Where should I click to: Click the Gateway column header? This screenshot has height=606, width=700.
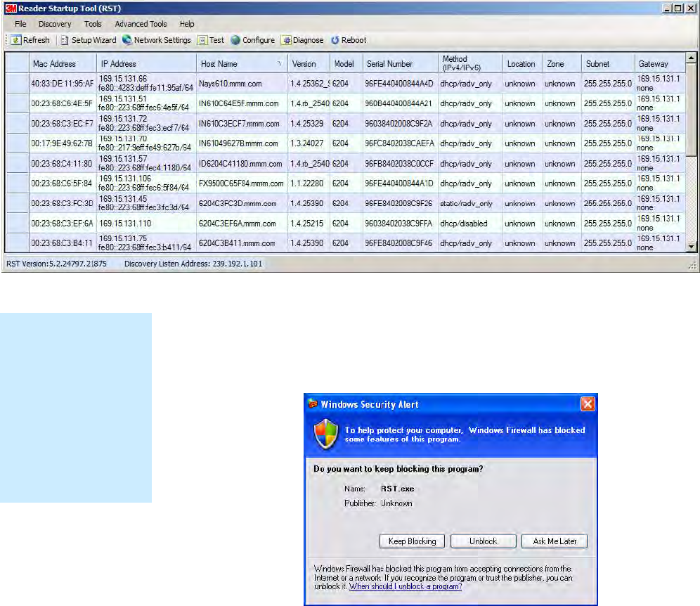coord(660,63)
